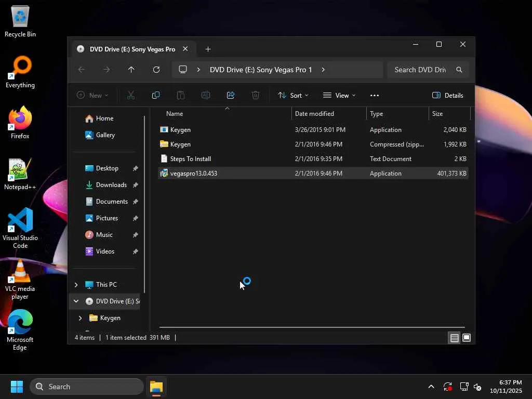The image size is (532, 399).
Task: Click chevron before DVD Drive in address bar
Action: click(x=198, y=70)
